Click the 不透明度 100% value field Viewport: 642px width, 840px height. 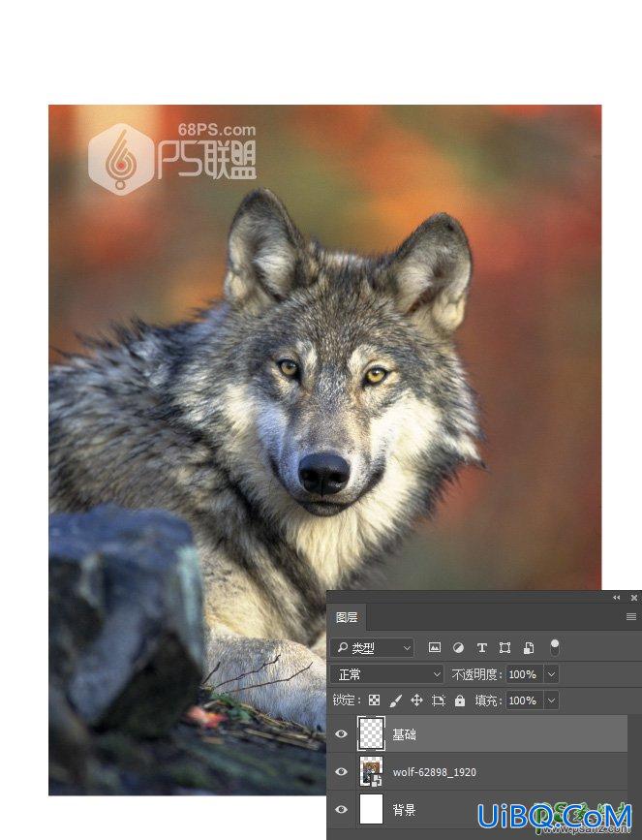click(x=524, y=674)
